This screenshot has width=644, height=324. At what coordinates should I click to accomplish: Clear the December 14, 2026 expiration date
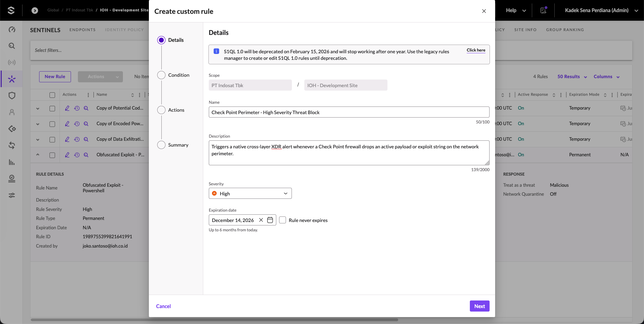pyautogui.click(x=261, y=220)
